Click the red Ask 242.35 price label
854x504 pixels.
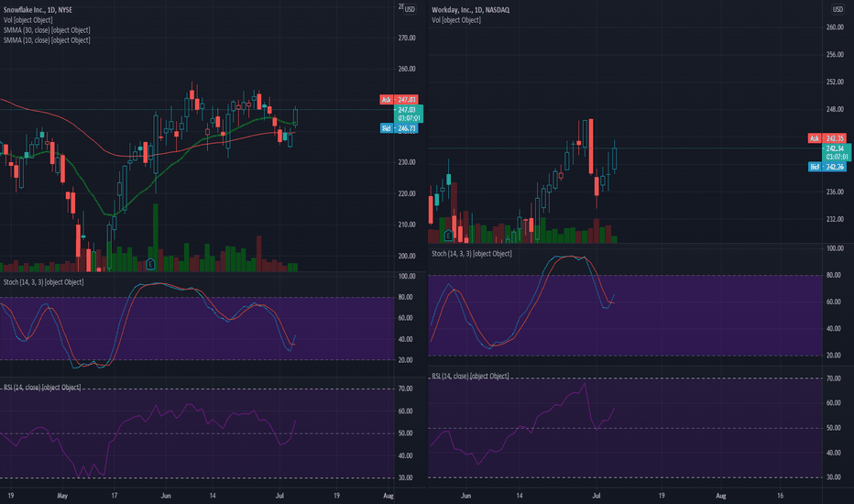click(827, 138)
